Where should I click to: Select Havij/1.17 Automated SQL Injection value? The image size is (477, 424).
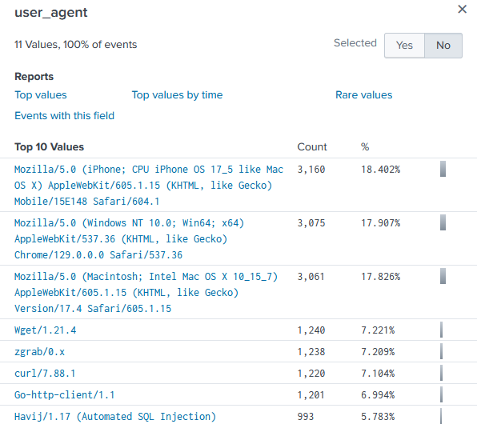coord(115,417)
